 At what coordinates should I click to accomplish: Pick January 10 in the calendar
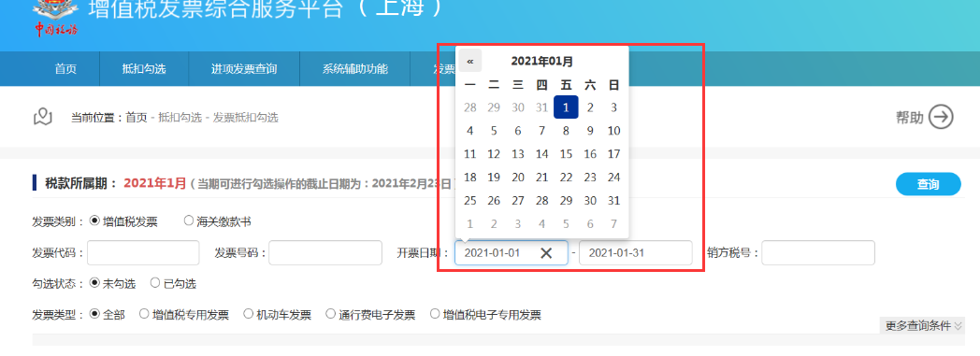(613, 131)
